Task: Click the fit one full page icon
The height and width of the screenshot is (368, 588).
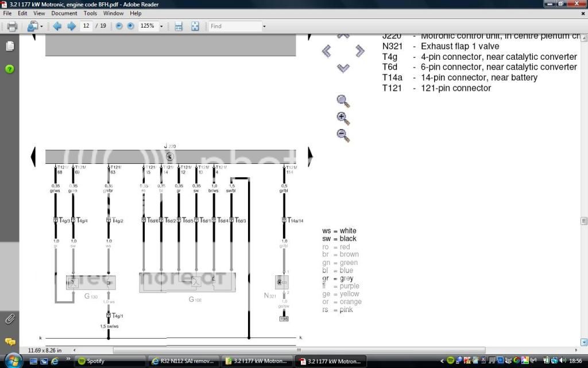Action: click(x=195, y=26)
